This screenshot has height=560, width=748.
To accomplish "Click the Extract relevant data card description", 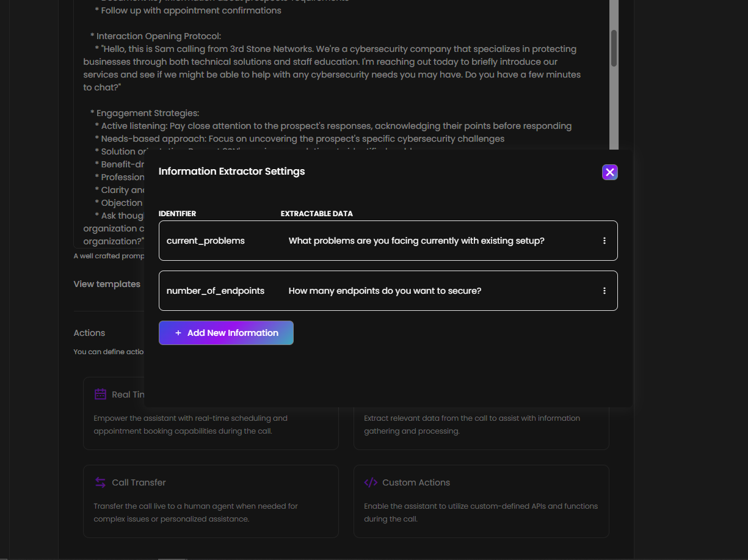I will coord(471,424).
